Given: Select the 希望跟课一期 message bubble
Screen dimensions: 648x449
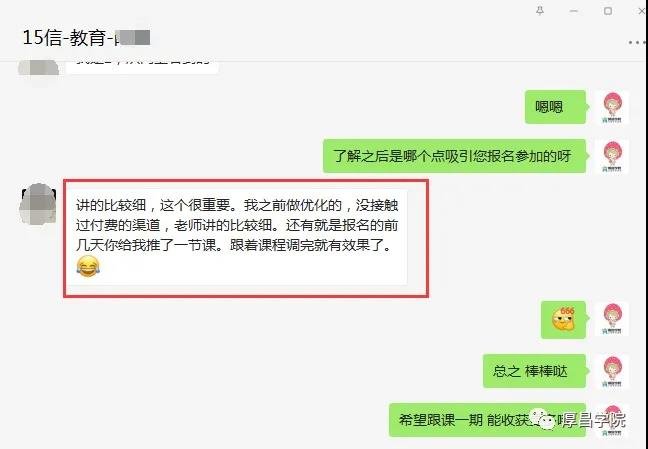Looking at the screenshot, I should 487,420.
